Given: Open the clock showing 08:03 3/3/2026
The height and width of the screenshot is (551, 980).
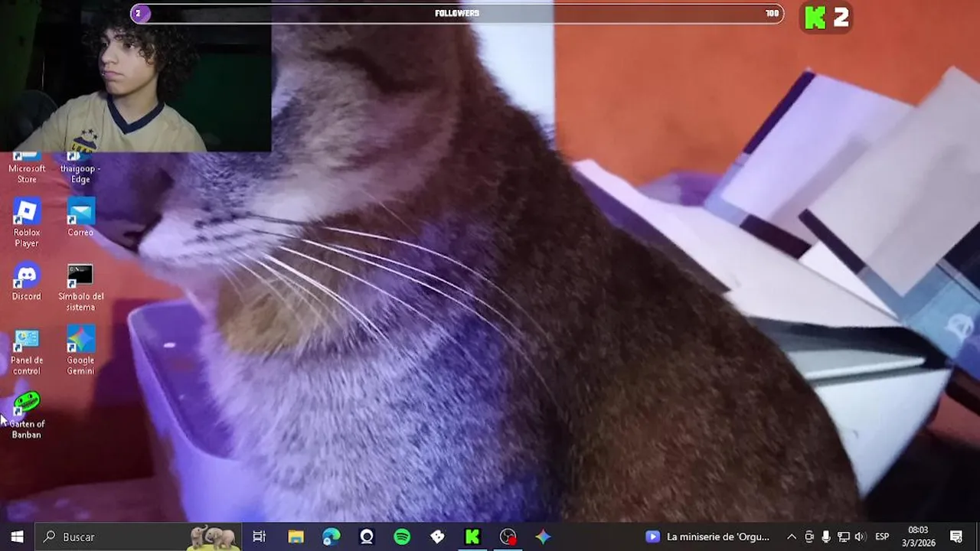Looking at the screenshot, I should tap(918, 536).
